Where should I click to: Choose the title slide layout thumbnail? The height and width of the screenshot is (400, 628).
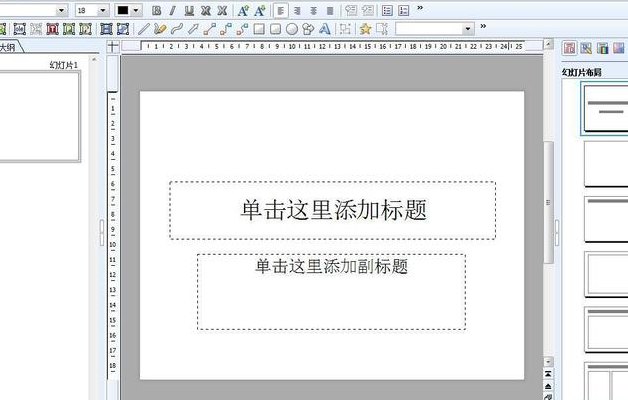(x=606, y=109)
